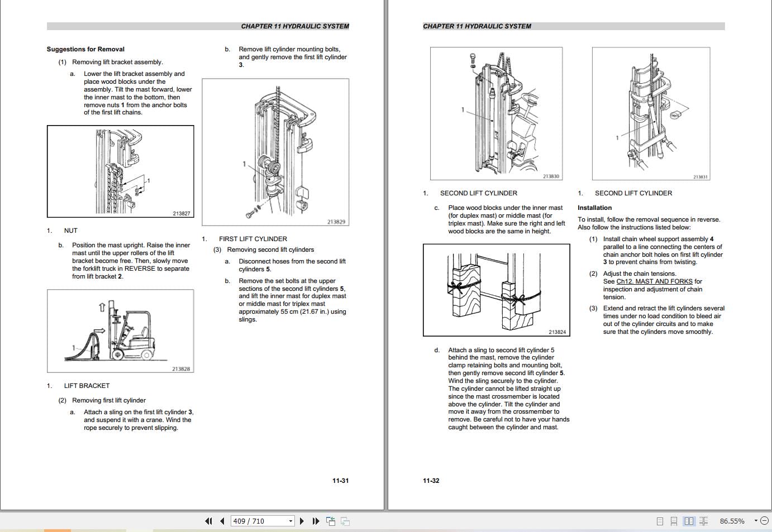772x532 pixels.
Task: Click the page number 11-31
Action: click(x=340, y=481)
